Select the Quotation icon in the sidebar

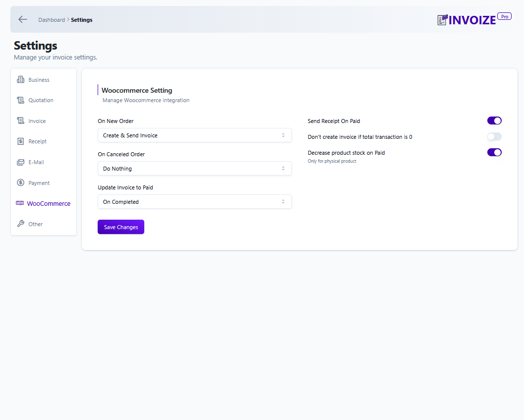20,100
